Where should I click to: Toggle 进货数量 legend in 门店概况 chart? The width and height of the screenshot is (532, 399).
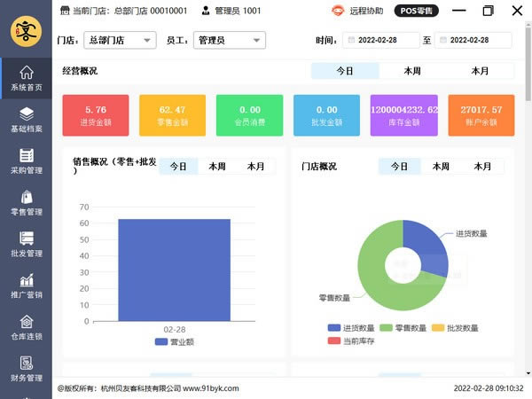[x=351, y=327]
